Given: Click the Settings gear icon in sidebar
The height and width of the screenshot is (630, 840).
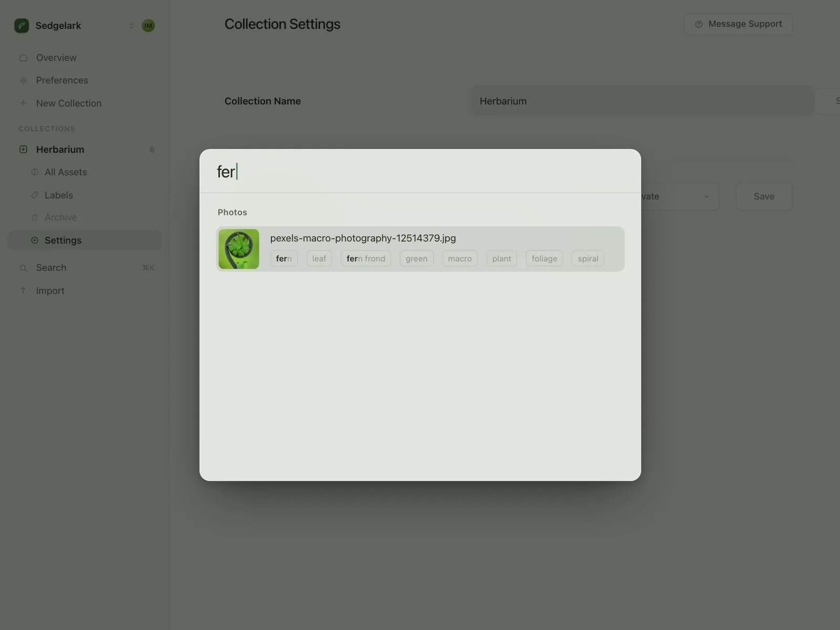Looking at the screenshot, I should 35,240.
